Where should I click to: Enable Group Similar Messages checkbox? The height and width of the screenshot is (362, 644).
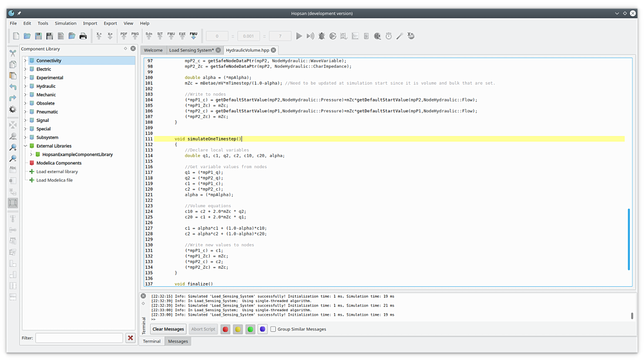coord(273,329)
